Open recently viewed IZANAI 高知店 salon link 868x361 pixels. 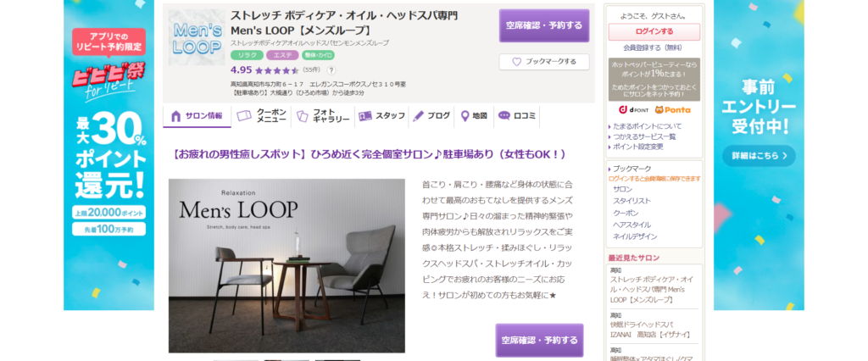coord(650,330)
